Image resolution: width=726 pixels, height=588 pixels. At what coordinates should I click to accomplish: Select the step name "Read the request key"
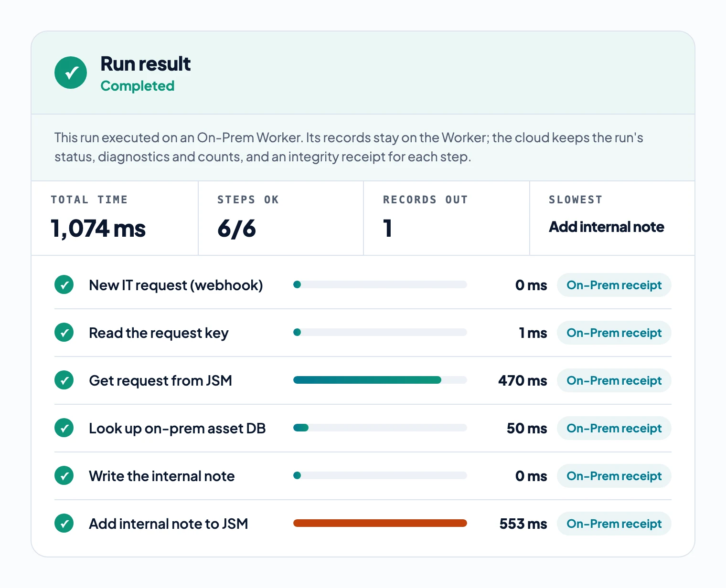tap(159, 333)
